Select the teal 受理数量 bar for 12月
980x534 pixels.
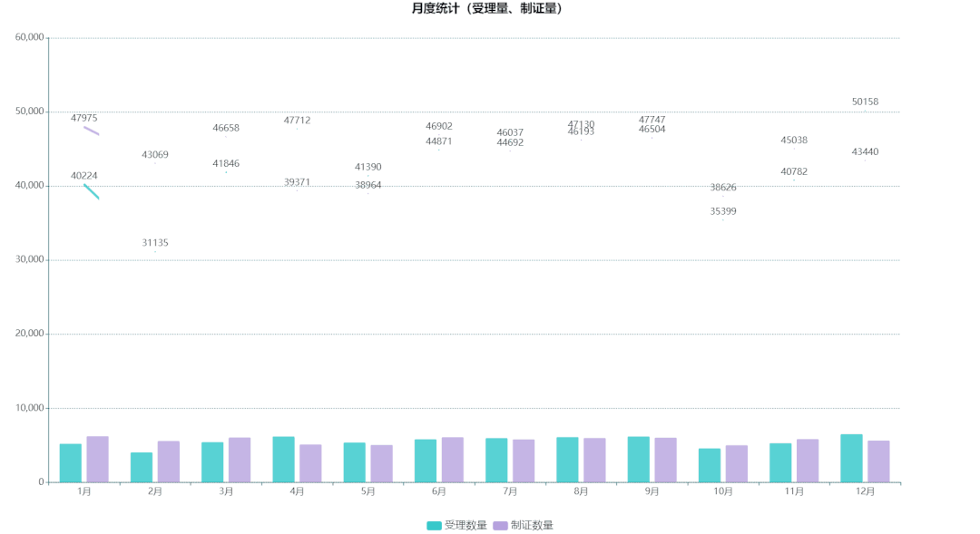click(851, 459)
